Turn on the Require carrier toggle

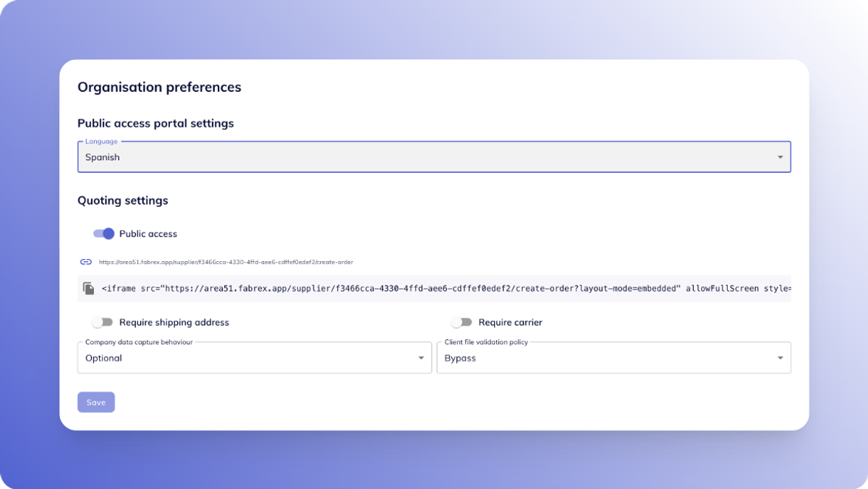coord(461,322)
